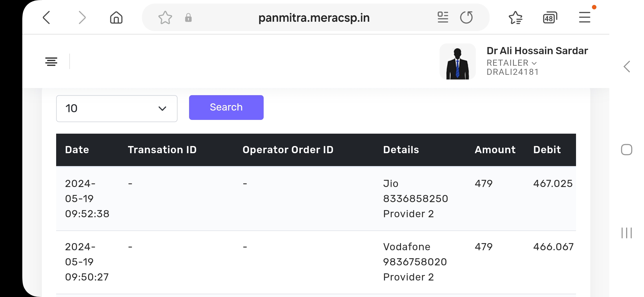Reload the page with the refresh icon

(x=466, y=18)
